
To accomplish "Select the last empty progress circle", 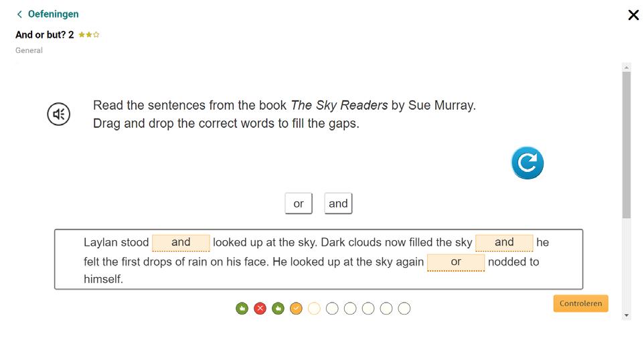I will pos(404,309).
